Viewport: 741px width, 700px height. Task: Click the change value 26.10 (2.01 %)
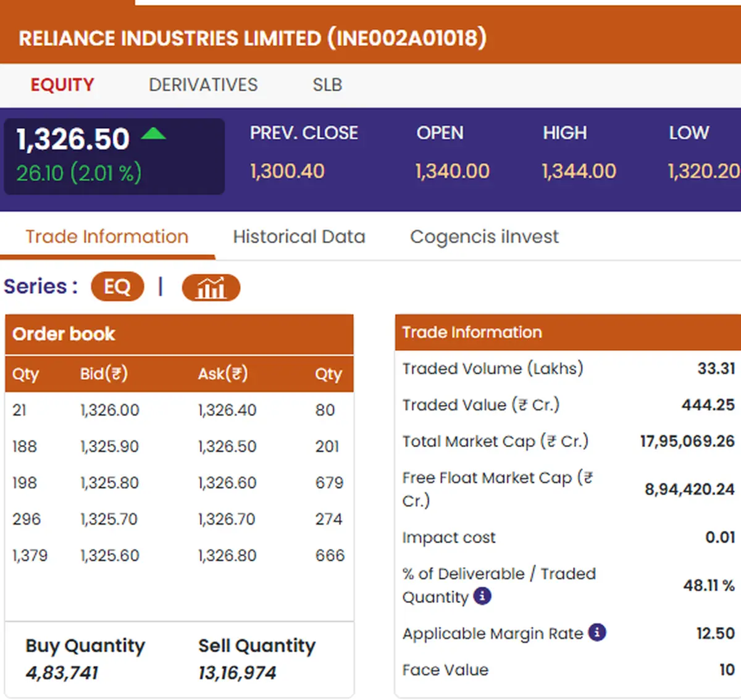coord(78,173)
